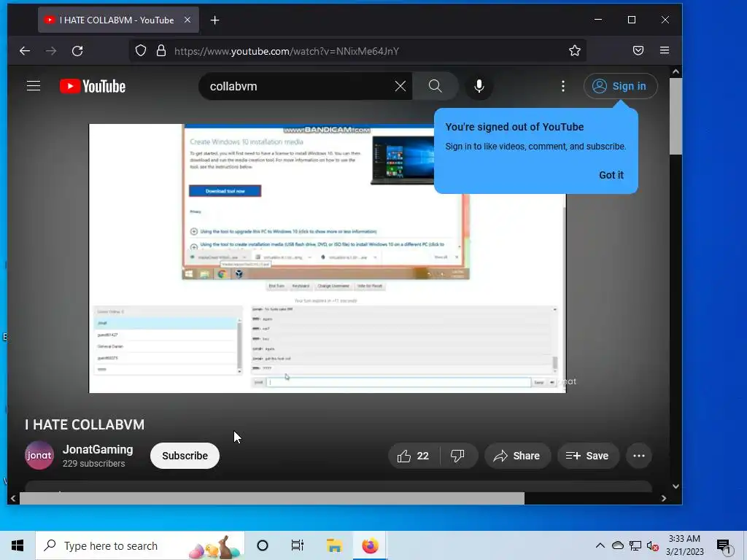Open the Firefox application menu
This screenshot has height=560, width=747.
(665, 50)
